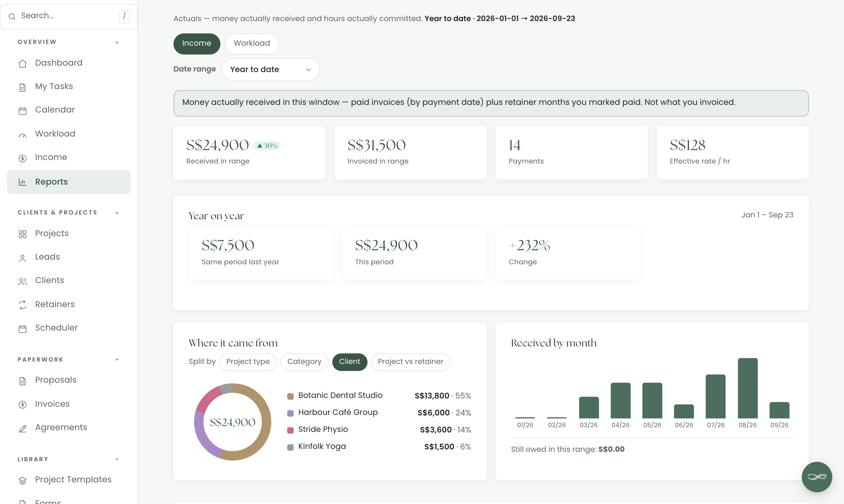Click the My Tasks document icon
Screen dimensions: 844x504
coord(22,87)
